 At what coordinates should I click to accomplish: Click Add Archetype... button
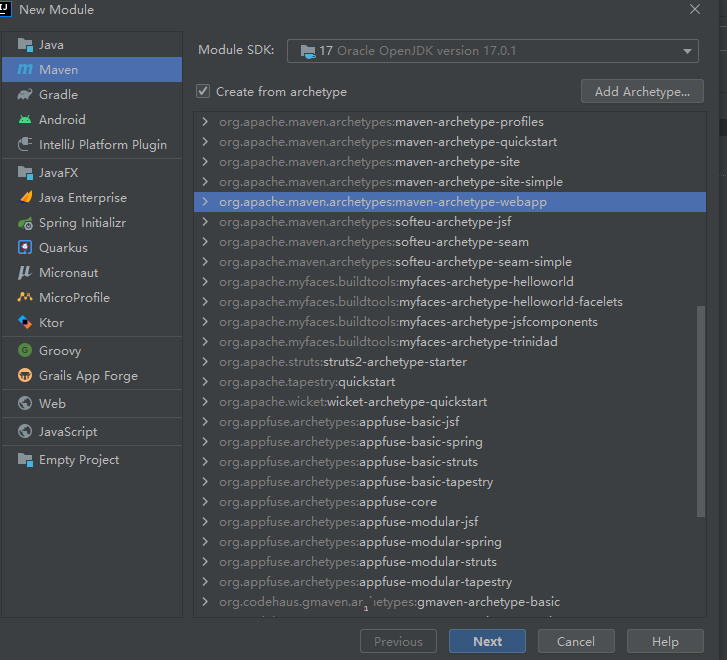(x=642, y=91)
